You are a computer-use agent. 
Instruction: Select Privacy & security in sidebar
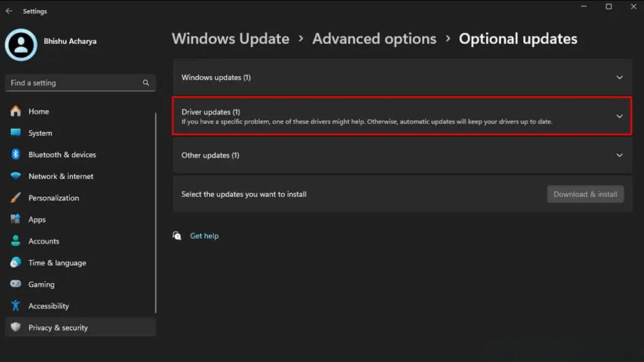coord(58,327)
